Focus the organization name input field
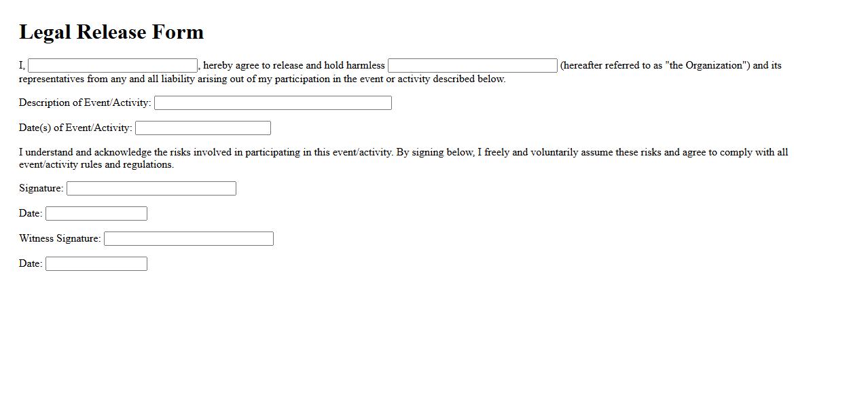This screenshot has width=868, height=408. pyautogui.click(x=472, y=66)
